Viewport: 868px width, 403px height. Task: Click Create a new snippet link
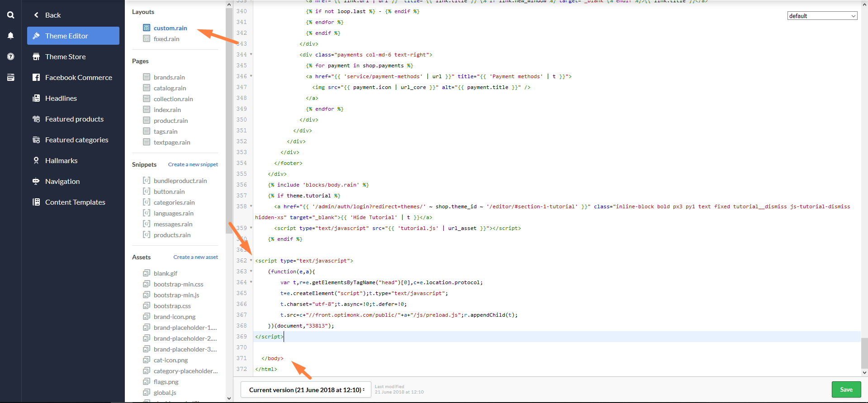click(x=193, y=164)
